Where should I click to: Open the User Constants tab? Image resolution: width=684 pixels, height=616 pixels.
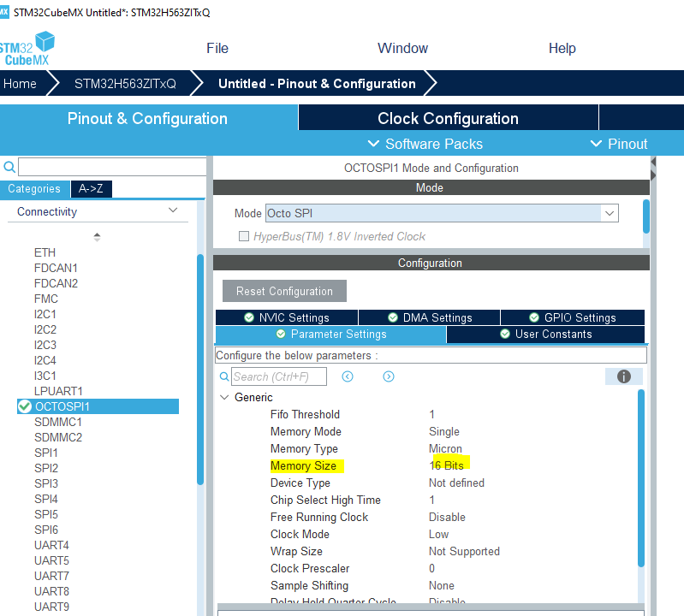(x=545, y=334)
